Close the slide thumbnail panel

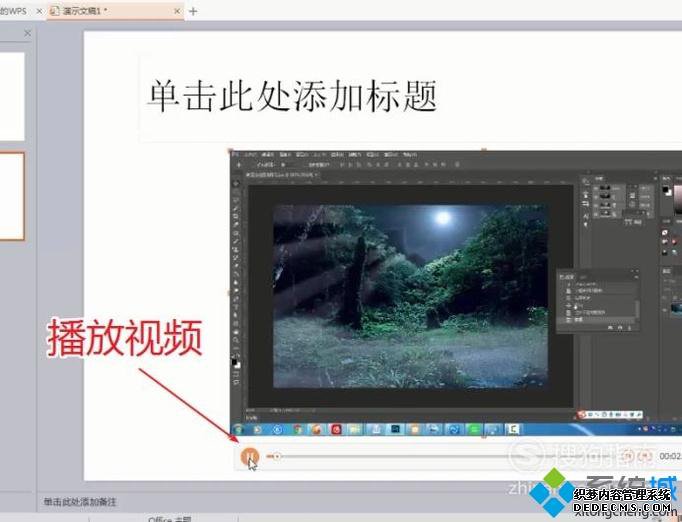[x=28, y=33]
